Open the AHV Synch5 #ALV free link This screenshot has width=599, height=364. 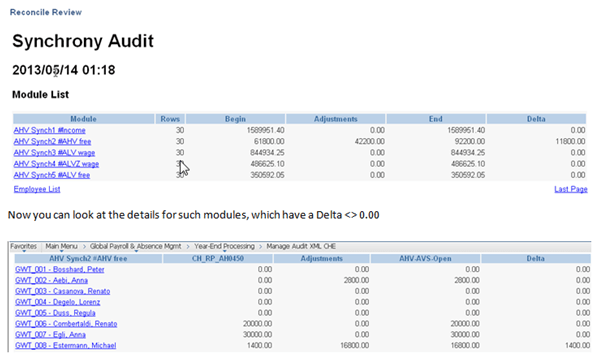(52, 175)
